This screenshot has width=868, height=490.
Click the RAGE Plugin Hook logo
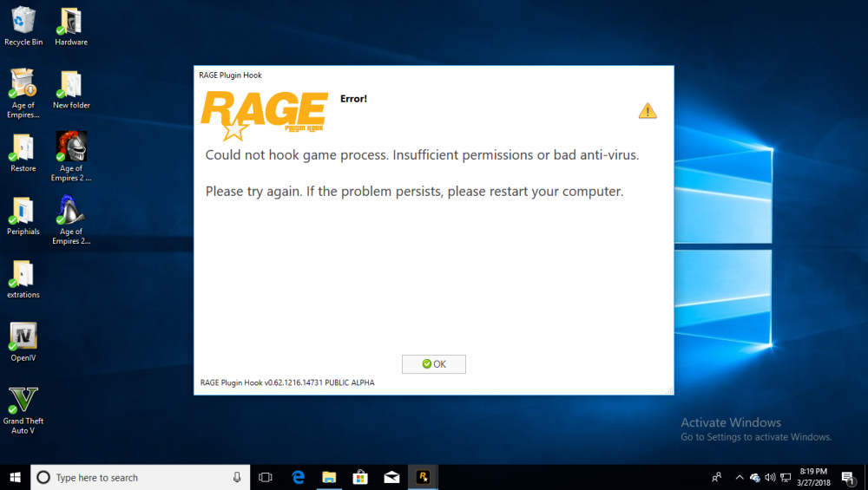264,115
